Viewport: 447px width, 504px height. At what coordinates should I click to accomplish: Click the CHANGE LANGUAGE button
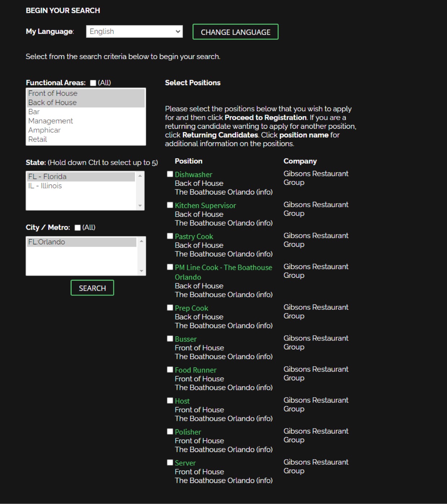pos(235,32)
